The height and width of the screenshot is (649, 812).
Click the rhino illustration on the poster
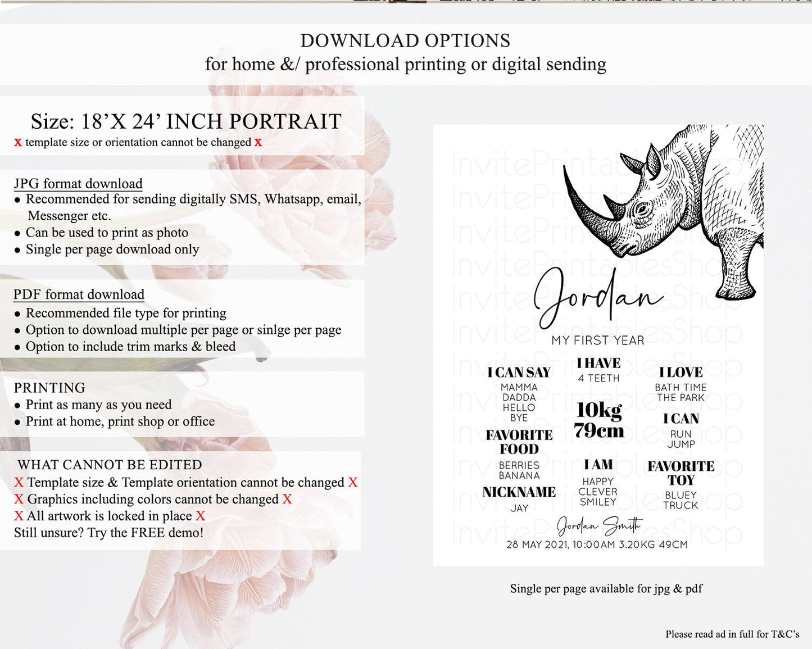coord(669,208)
